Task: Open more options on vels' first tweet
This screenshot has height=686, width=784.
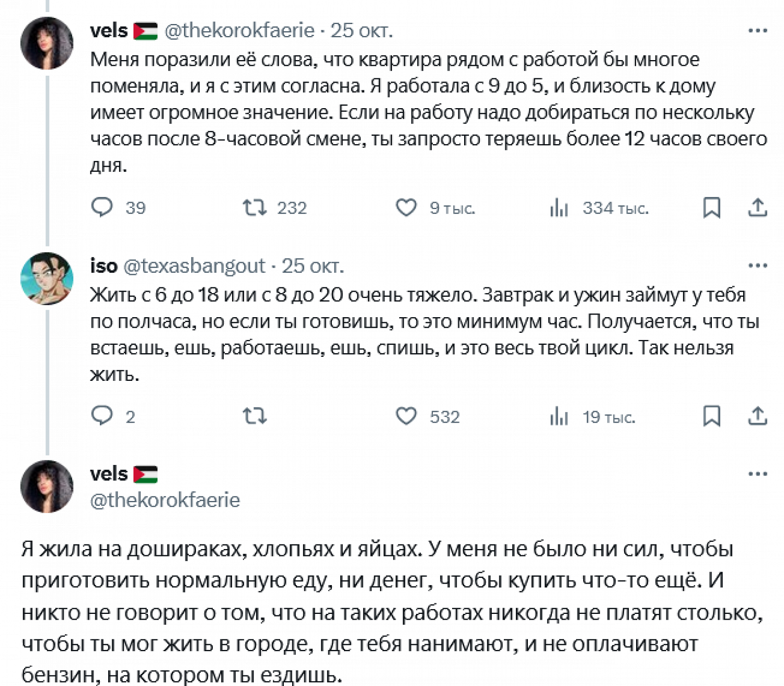Action: pyautogui.click(x=757, y=31)
